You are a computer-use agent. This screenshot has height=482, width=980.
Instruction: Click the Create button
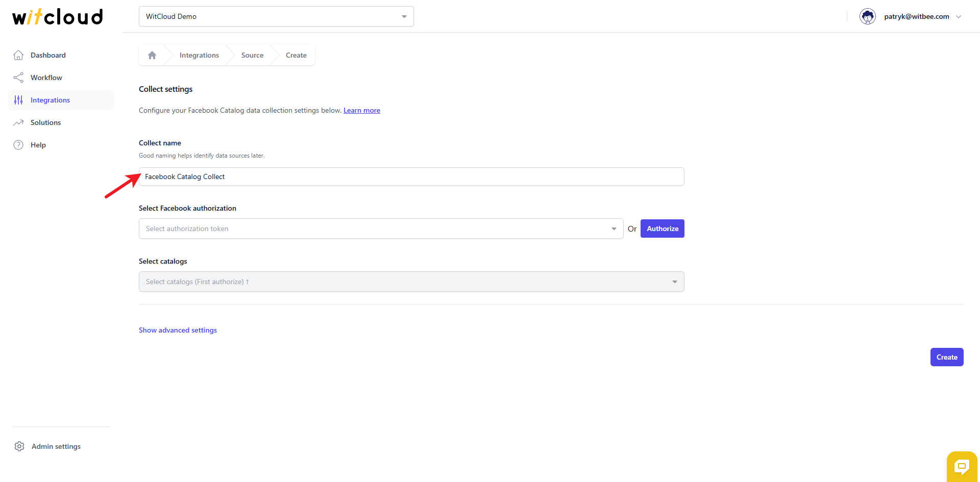[x=947, y=357]
